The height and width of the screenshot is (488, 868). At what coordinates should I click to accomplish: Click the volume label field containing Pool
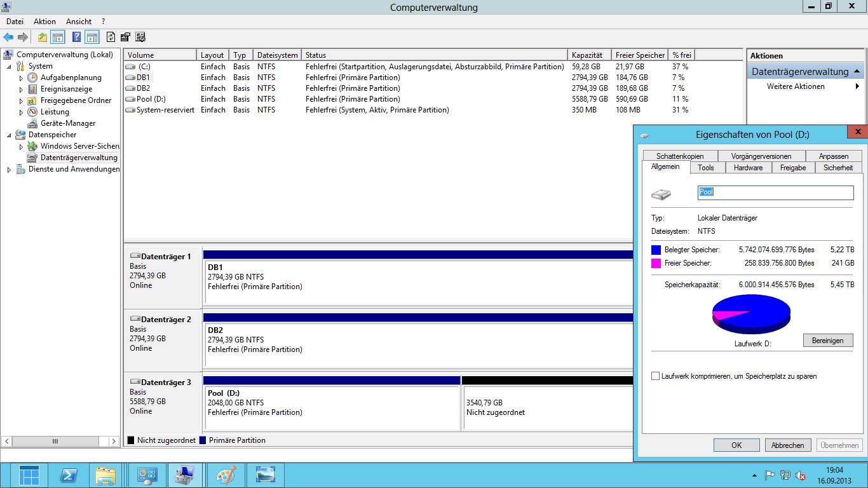tap(775, 193)
